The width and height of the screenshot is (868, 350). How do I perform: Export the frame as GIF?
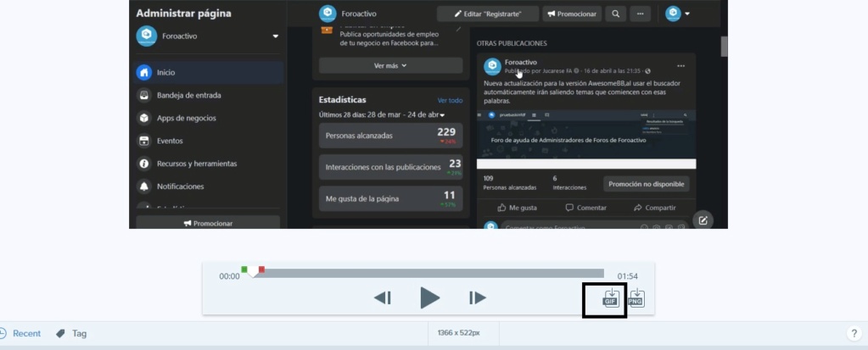(611, 298)
